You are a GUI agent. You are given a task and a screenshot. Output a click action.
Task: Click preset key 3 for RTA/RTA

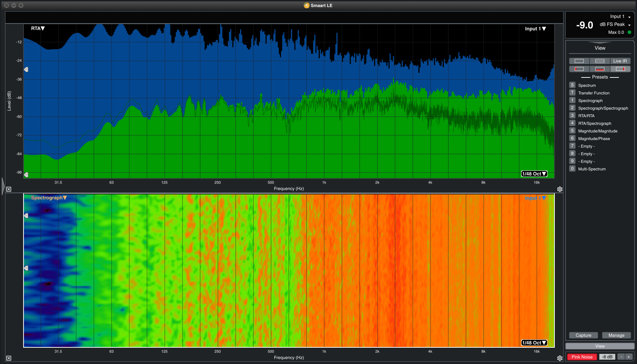click(572, 115)
